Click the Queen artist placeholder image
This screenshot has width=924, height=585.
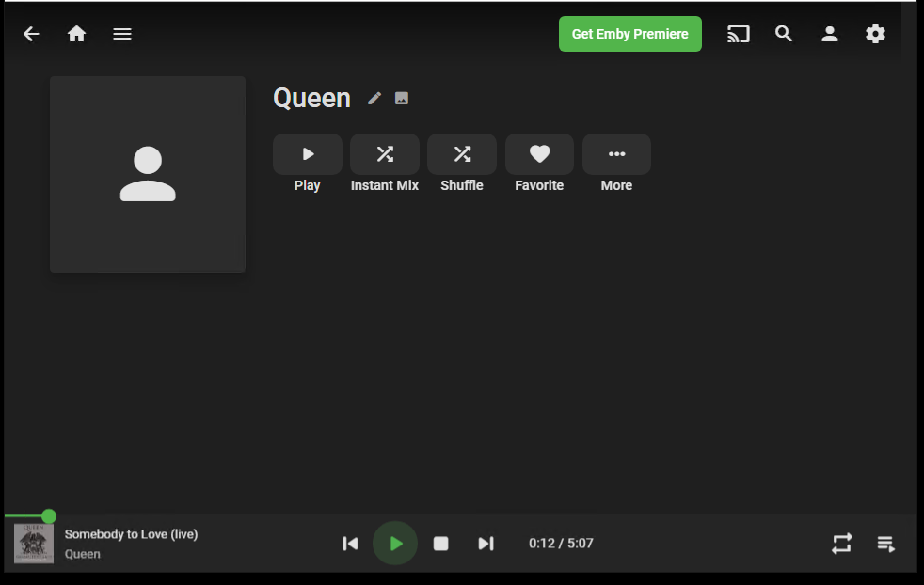[148, 174]
